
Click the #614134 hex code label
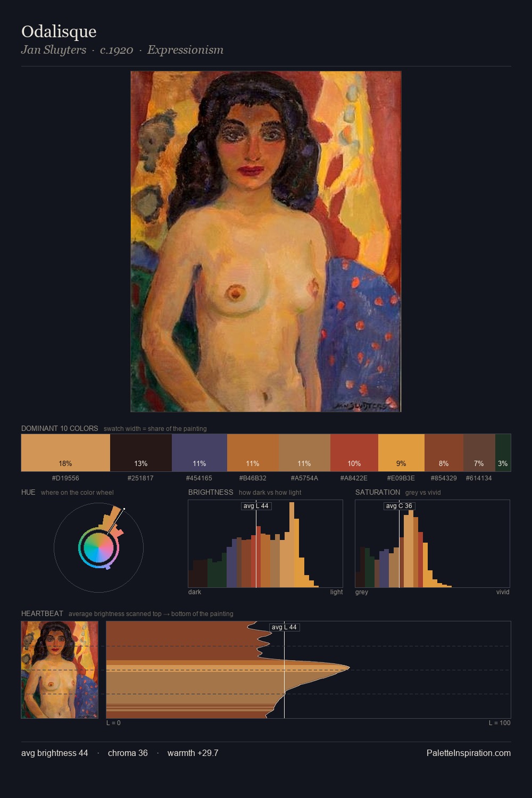click(479, 478)
